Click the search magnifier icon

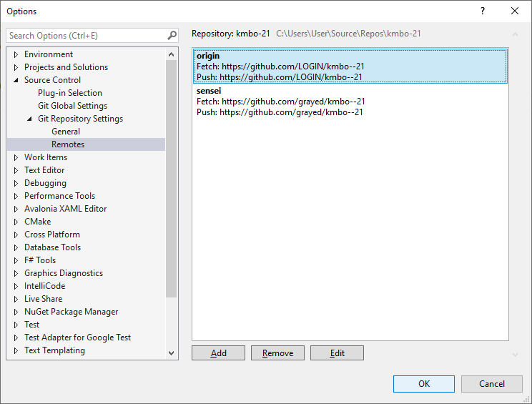tap(172, 35)
